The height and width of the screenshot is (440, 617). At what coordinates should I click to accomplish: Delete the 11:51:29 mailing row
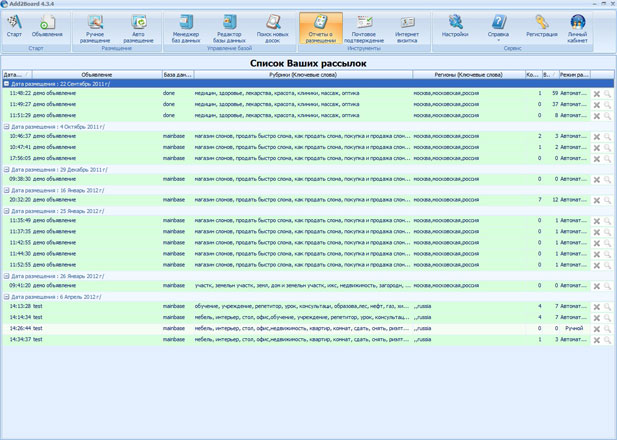[597, 116]
